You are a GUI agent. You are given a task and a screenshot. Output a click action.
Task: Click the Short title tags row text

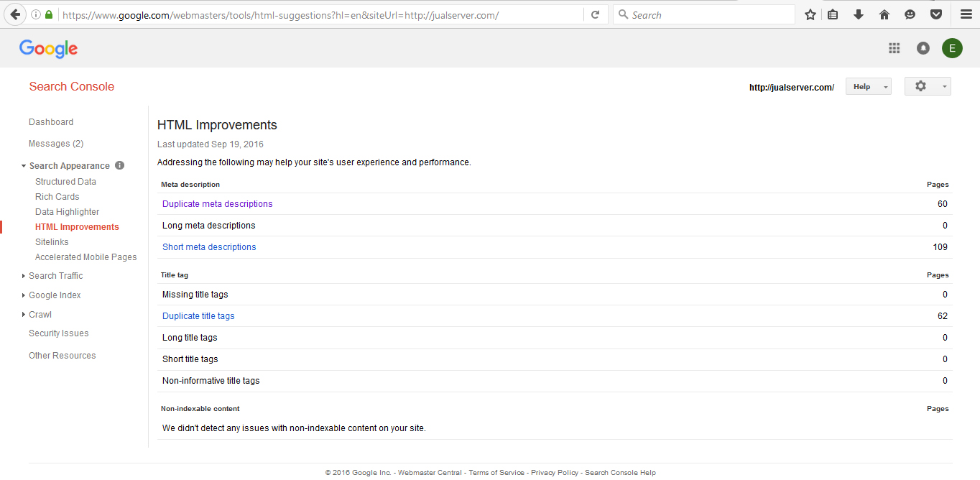pos(190,359)
